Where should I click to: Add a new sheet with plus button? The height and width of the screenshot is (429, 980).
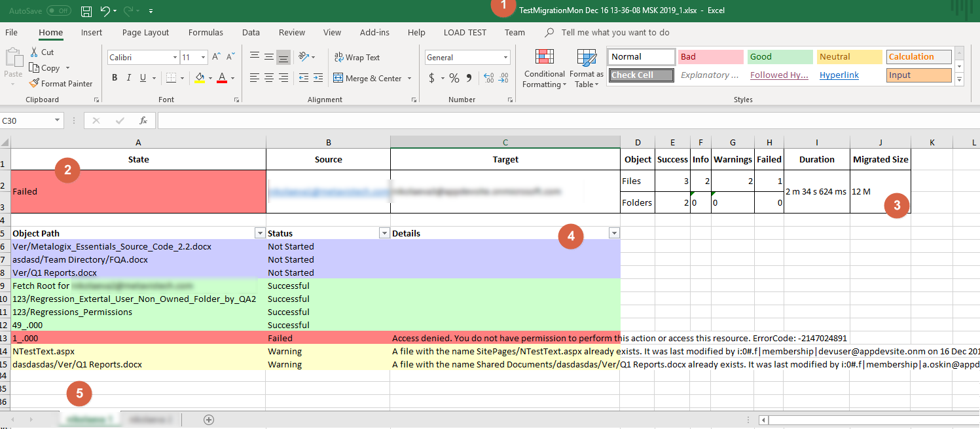209,419
